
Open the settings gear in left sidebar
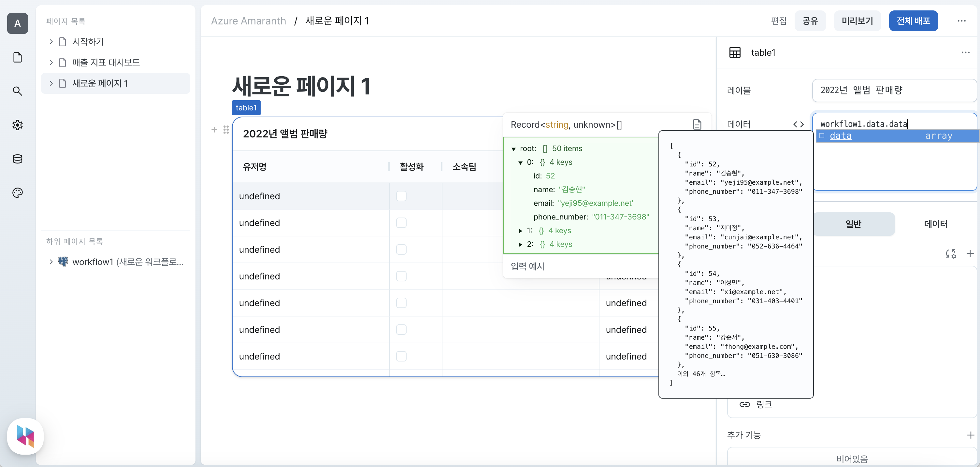18,125
